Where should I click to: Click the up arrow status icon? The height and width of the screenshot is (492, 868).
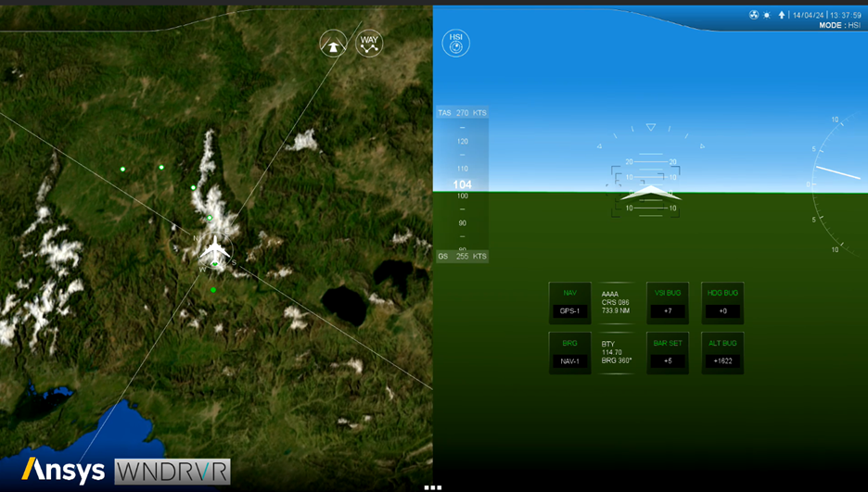click(x=781, y=15)
